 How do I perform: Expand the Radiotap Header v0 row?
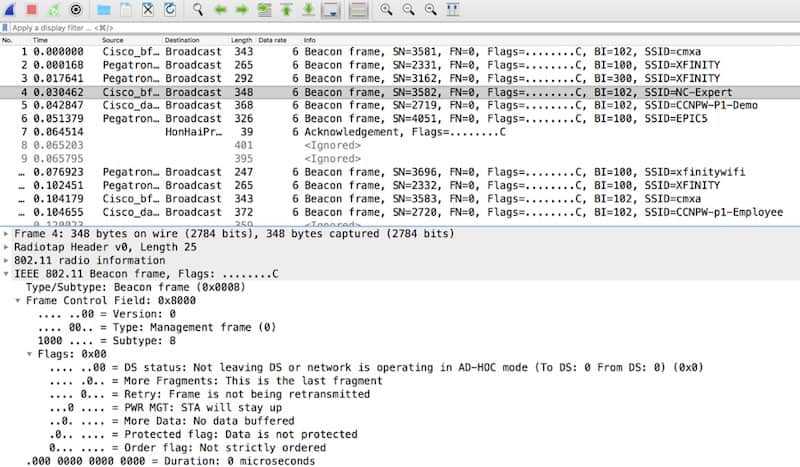click(x=6, y=247)
